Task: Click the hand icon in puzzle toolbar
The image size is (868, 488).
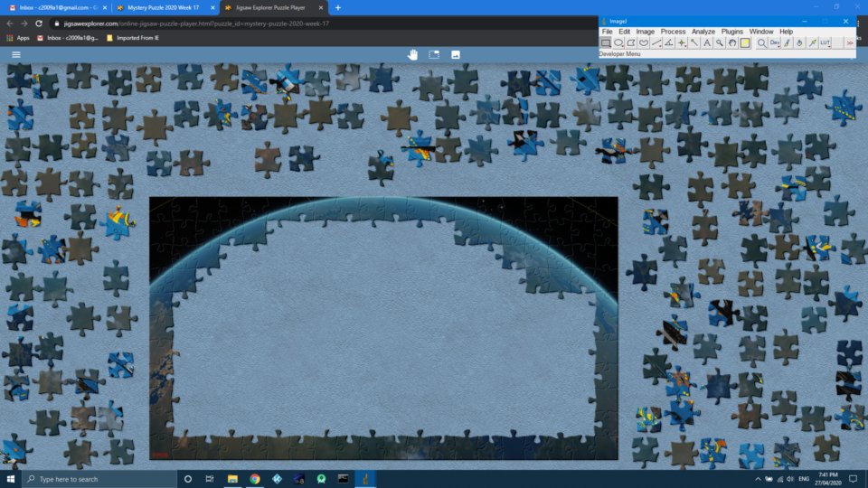Action: click(412, 54)
